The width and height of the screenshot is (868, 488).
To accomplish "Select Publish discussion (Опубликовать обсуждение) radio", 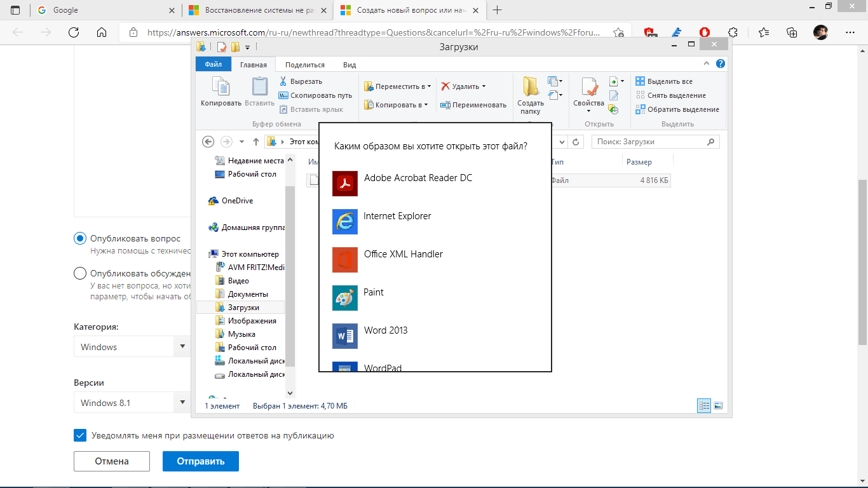I will pos(80,273).
